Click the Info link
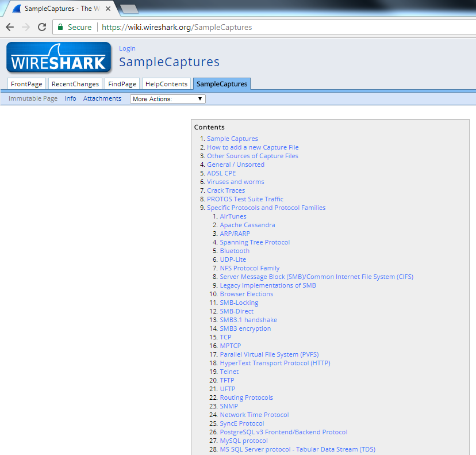Screen dimensions: 476x455 [70, 98]
